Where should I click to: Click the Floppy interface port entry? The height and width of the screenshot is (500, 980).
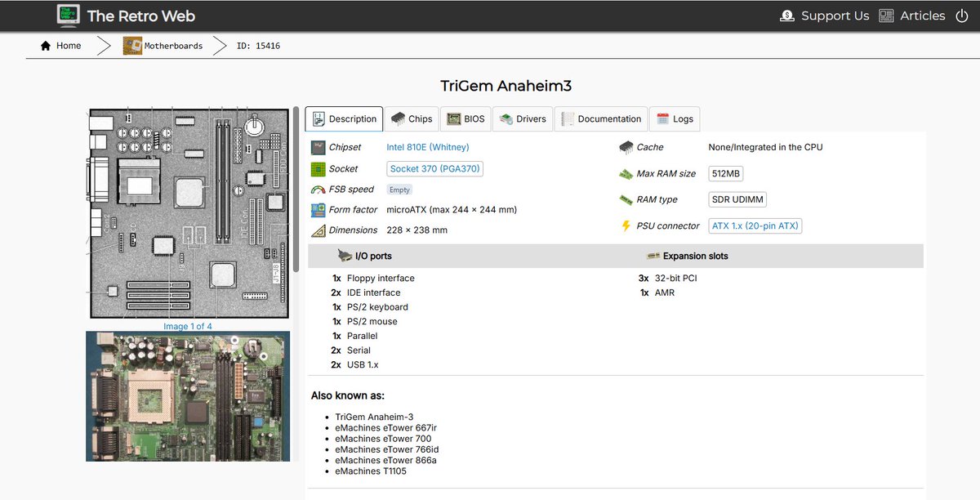[381, 279]
